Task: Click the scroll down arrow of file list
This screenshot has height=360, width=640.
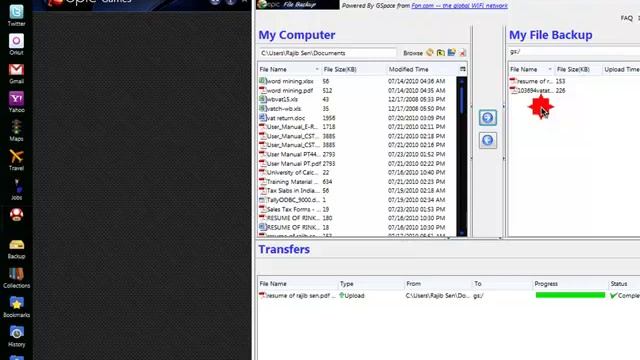Action: [462, 233]
